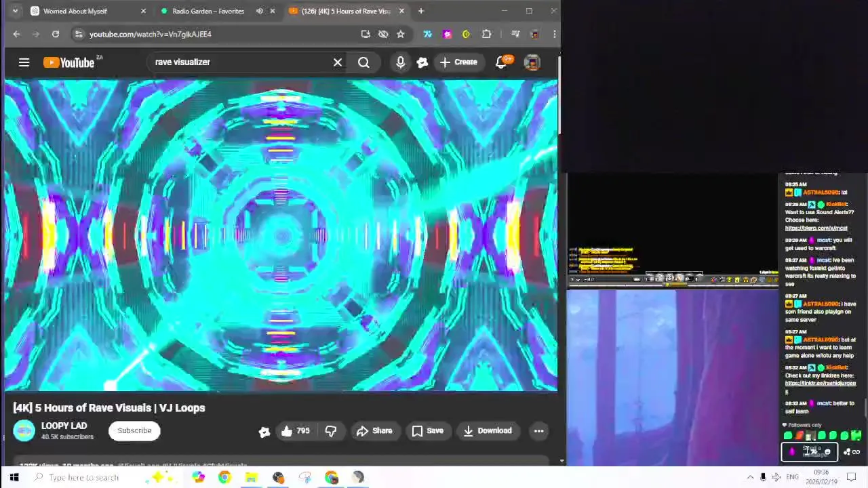Open the video more actions menu
This screenshot has height=488, width=868.
point(538,431)
